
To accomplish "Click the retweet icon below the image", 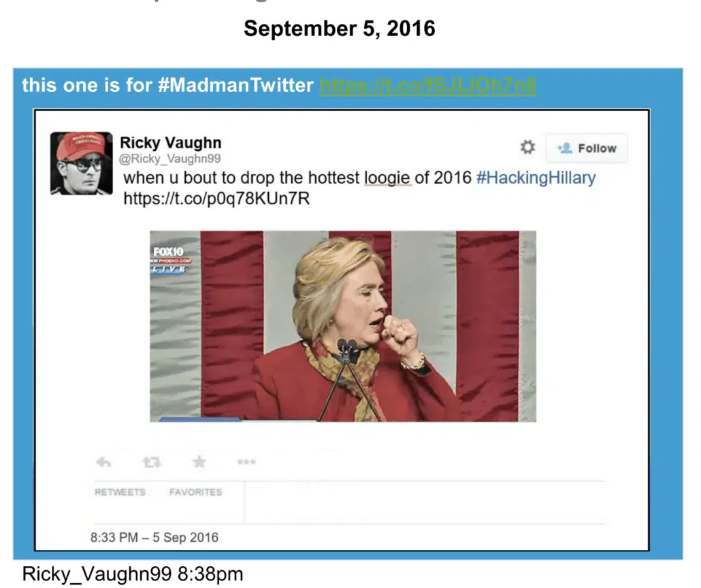I will click(152, 462).
